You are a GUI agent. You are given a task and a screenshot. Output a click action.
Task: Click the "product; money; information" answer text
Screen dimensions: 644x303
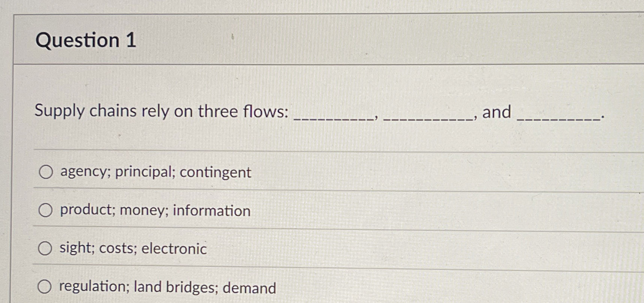[x=155, y=211]
